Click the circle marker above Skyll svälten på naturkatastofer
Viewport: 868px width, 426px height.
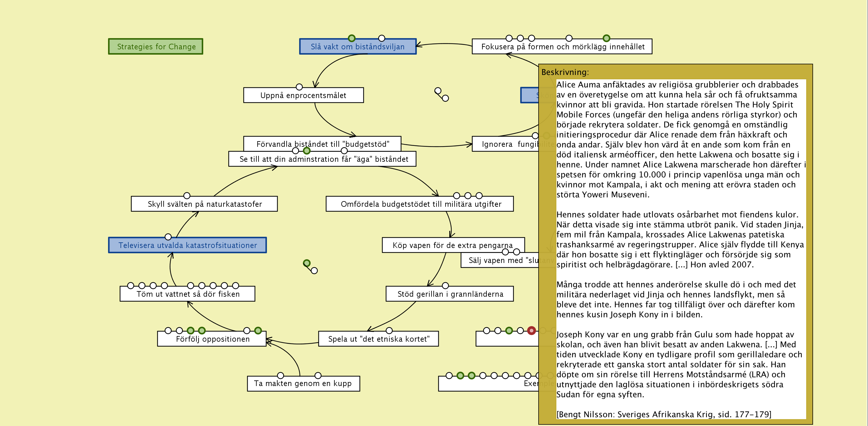tap(187, 196)
